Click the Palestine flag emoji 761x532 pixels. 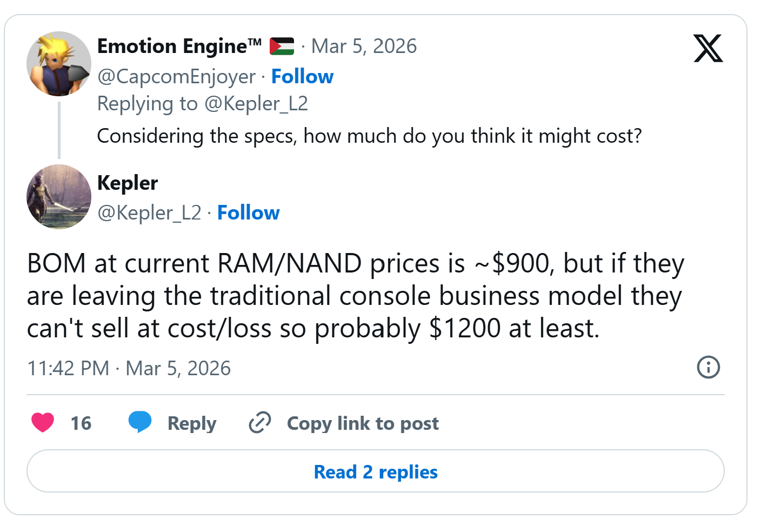[282, 46]
